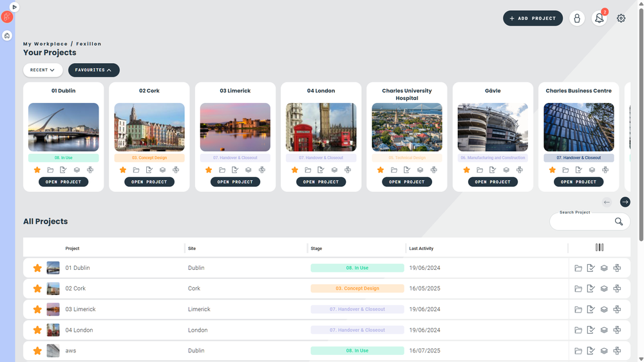This screenshot has width=644, height=362.
Task: Click hierarchy icon on 01 Dublin card
Action: [x=90, y=169]
